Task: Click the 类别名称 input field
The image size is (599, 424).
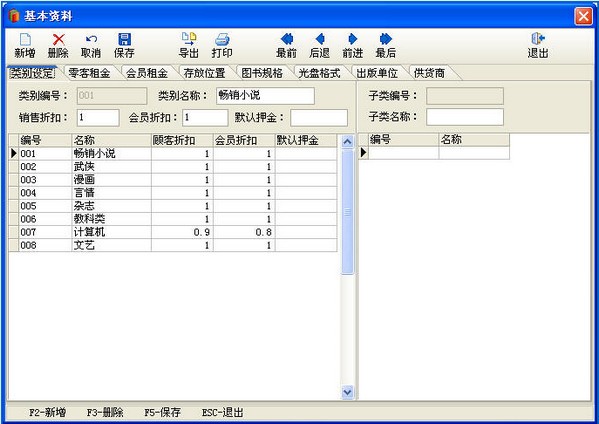Action: pyautogui.click(x=266, y=96)
